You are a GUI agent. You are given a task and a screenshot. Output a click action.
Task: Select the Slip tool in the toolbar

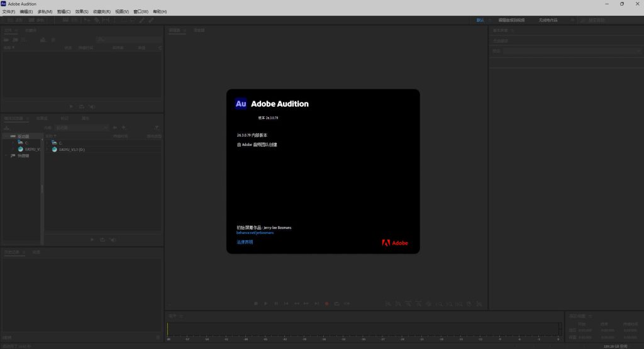(x=106, y=20)
